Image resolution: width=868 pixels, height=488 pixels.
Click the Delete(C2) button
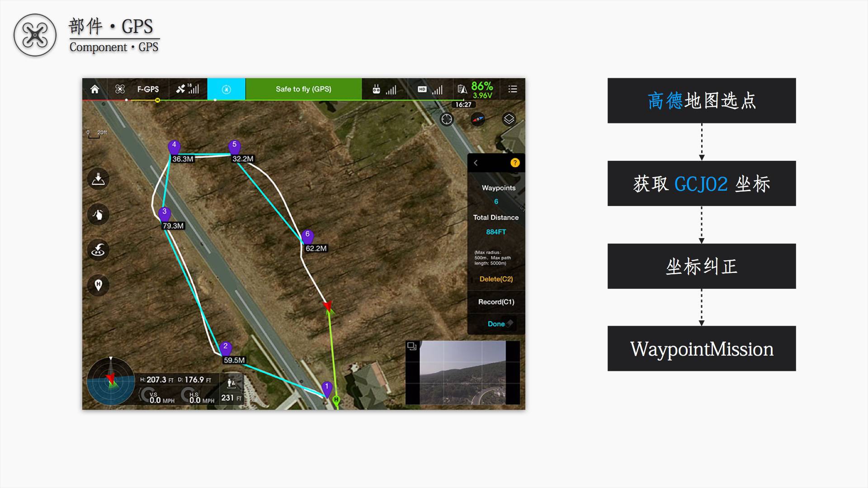496,279
